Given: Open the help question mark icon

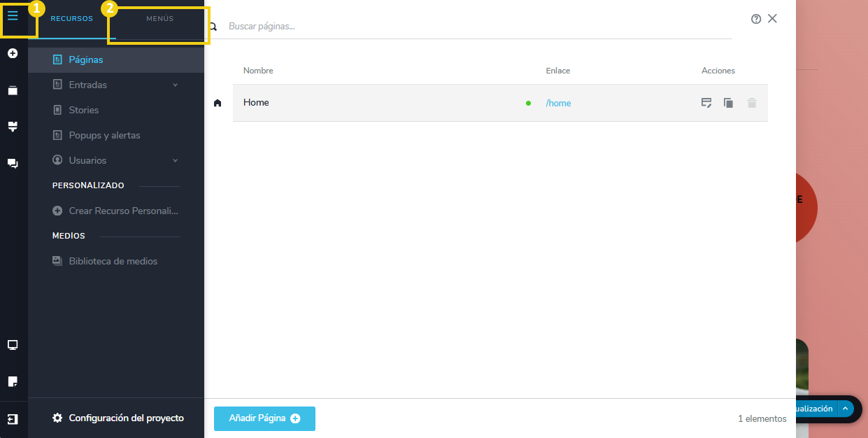Looking at the screenshot, I should [756, 19].
